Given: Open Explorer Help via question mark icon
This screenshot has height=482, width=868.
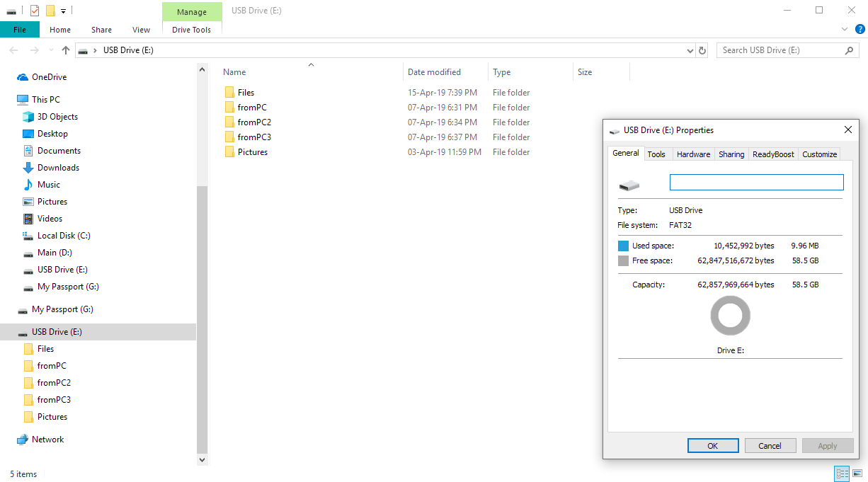Looking at the screenshot, I should (x=860, y=30).
